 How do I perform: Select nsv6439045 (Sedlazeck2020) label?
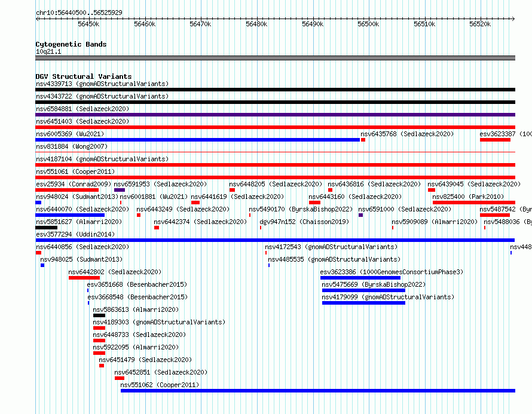pos(474,184)
